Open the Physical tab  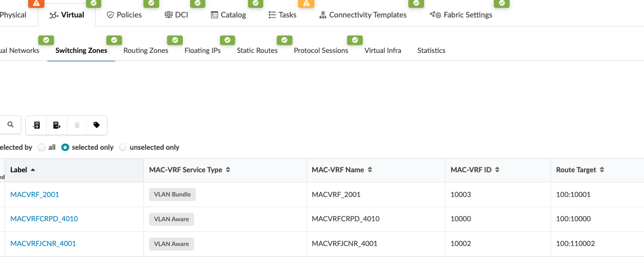[13, 15]
